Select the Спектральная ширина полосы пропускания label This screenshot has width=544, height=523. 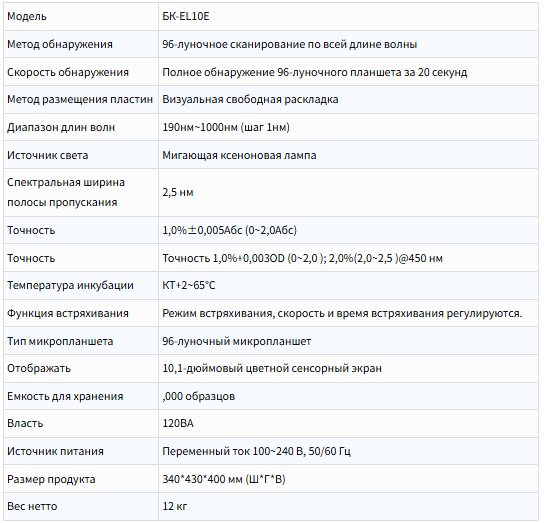click(66, 192)
